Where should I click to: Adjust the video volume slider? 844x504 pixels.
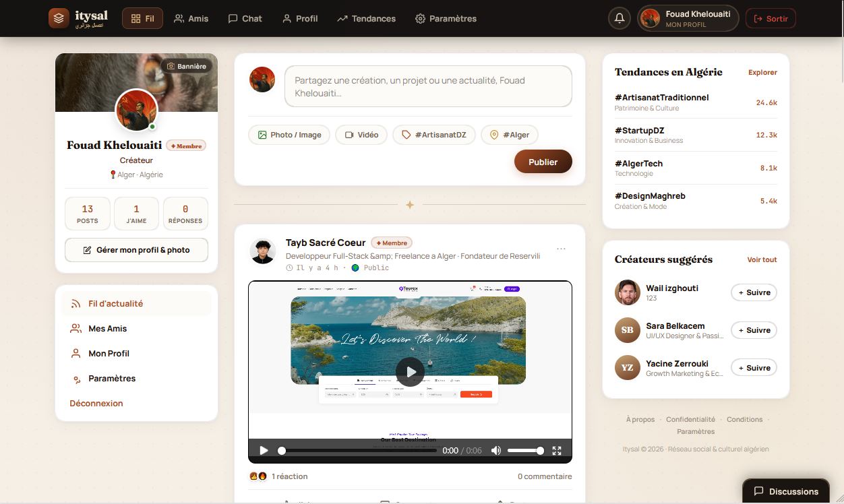pos(525,451)
